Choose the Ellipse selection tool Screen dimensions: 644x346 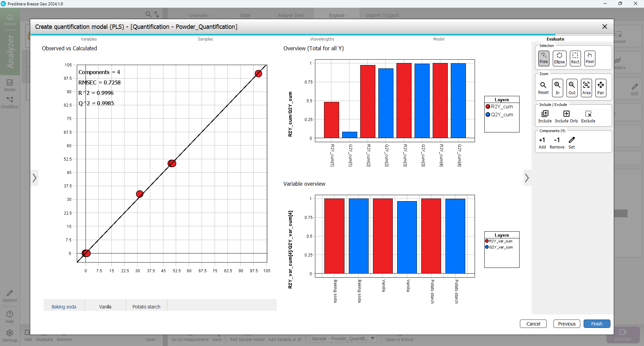click(559, 58)
